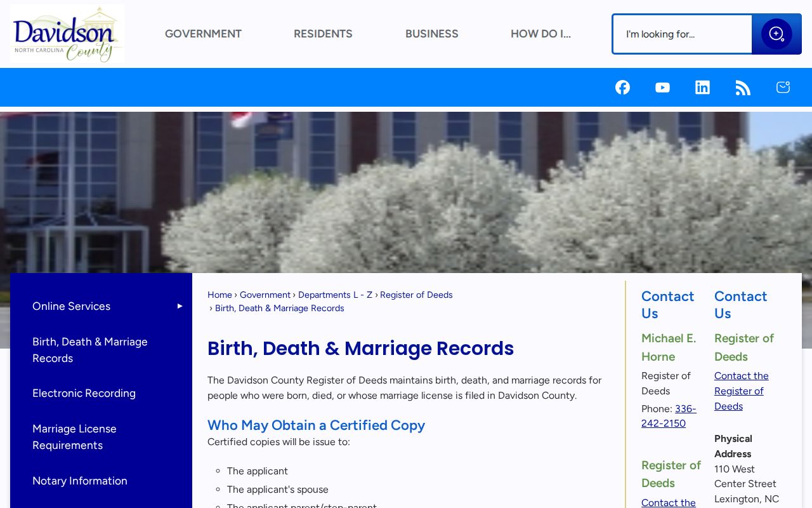Screen dimensions: 812x508
Task: Click 'The applicant's spouse' list item
Action: click(x=277, y=490)
